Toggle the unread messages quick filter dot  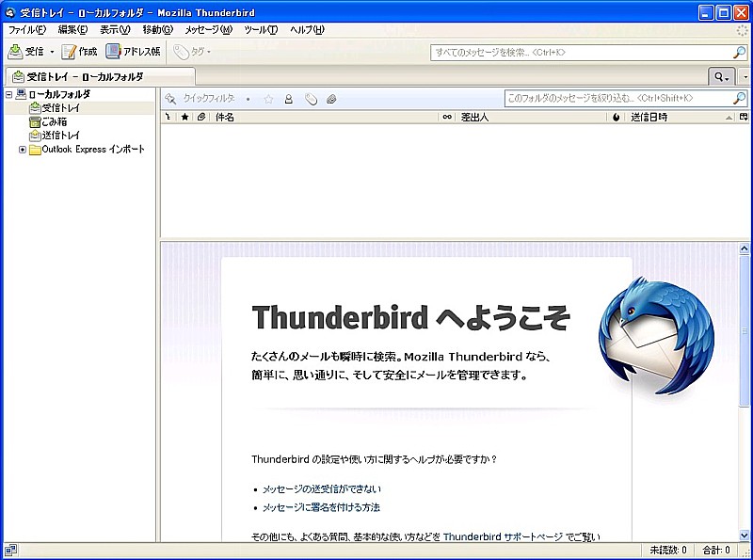tap(248, 100)
